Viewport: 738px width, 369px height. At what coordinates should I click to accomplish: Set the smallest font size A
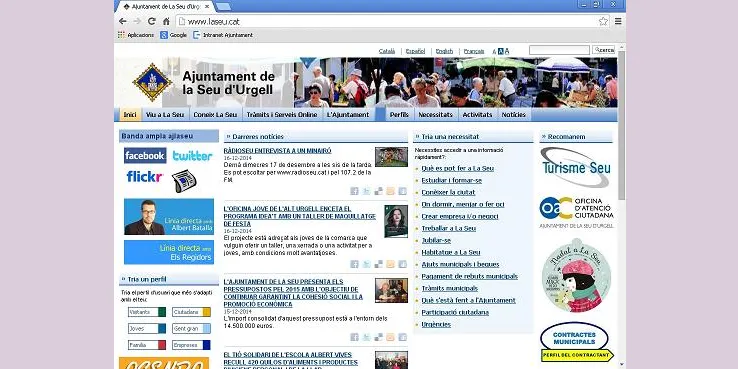pos(494,51)
